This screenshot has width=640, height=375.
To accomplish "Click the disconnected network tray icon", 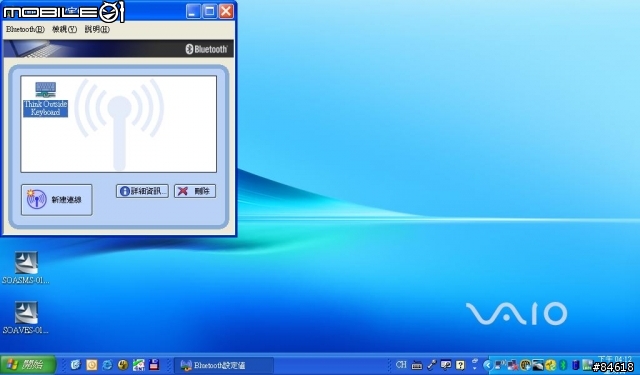I will pos(512,365).
